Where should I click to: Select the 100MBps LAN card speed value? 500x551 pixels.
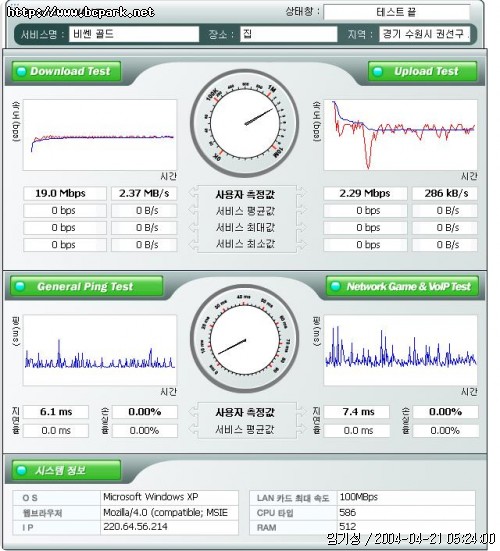[358, 497]
